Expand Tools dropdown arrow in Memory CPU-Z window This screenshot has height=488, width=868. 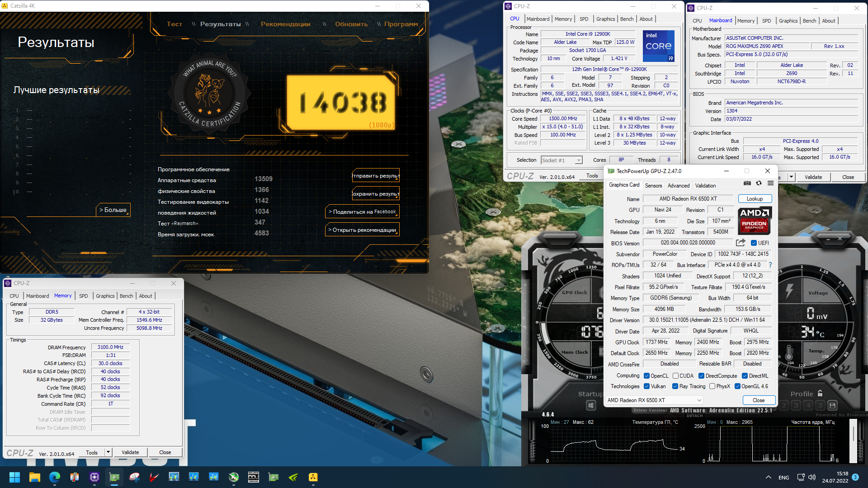[108, 452]
